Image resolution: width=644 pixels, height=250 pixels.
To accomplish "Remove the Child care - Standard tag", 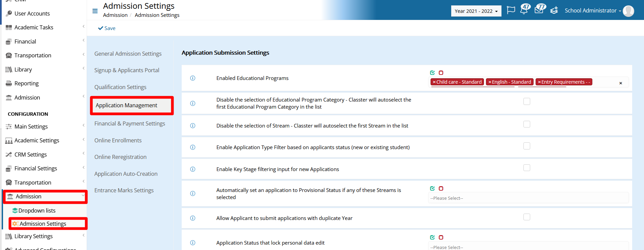I will pos(434,82).
